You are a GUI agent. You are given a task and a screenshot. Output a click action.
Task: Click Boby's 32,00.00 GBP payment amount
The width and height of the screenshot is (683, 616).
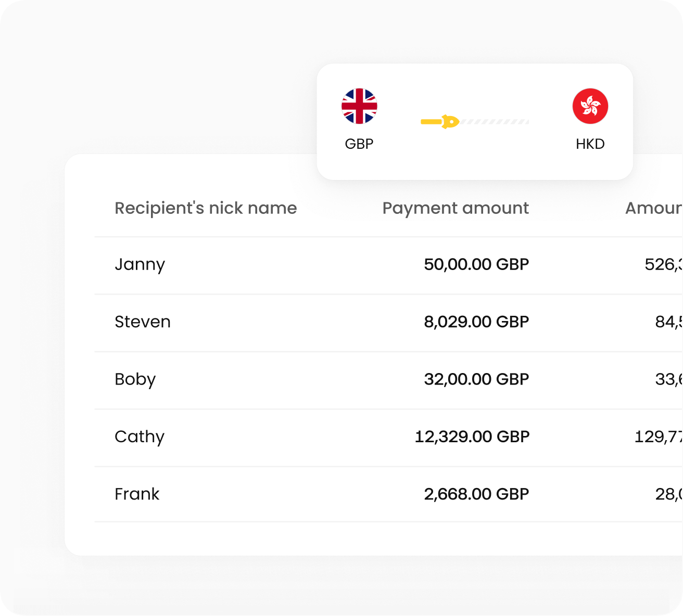[x=476, y=379]
